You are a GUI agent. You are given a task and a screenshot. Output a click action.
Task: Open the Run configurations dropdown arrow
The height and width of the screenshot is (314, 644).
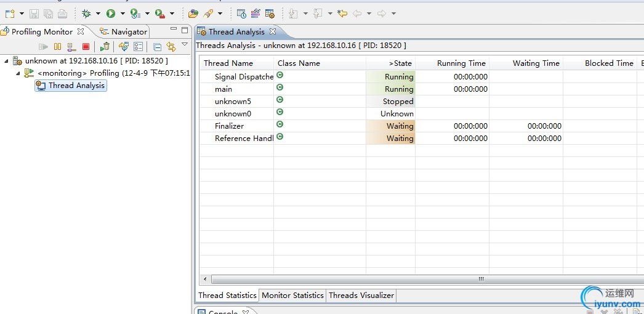pyautogui.click(x=123, y=14)
